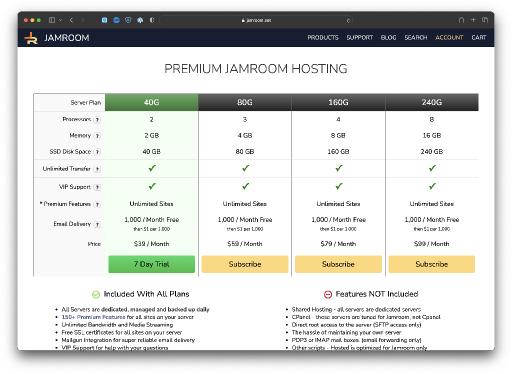Click the 40G Unlimited Transfer checkmark
The image size is (512, 374).
point(152,168)
